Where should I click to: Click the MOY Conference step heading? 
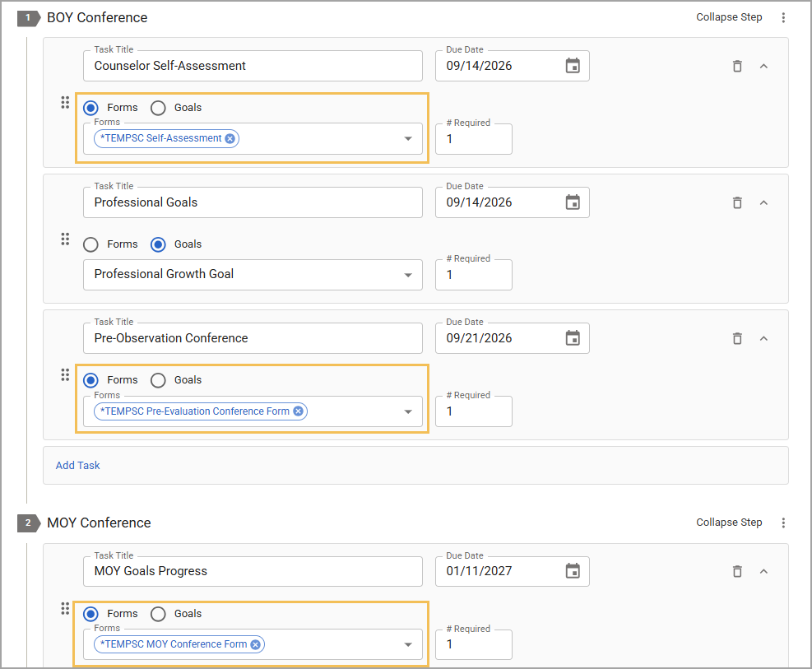point(99,523)
